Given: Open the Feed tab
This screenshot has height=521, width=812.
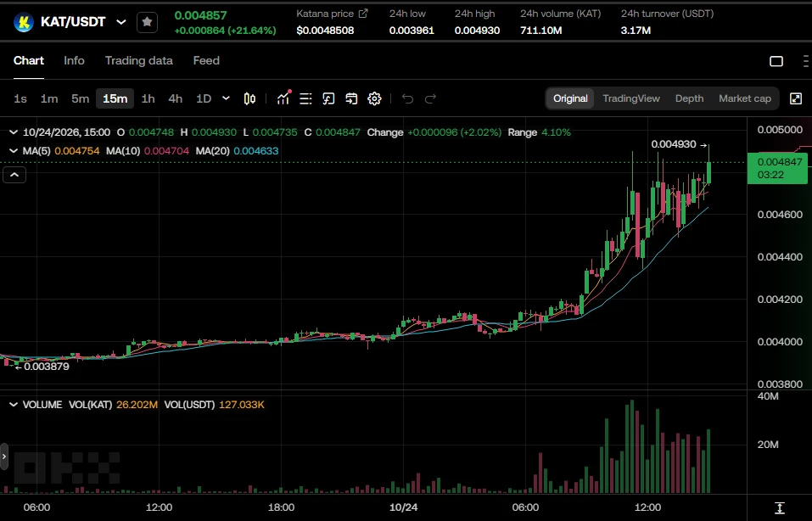Looking at the screenshot, I should tap(206, 60).
